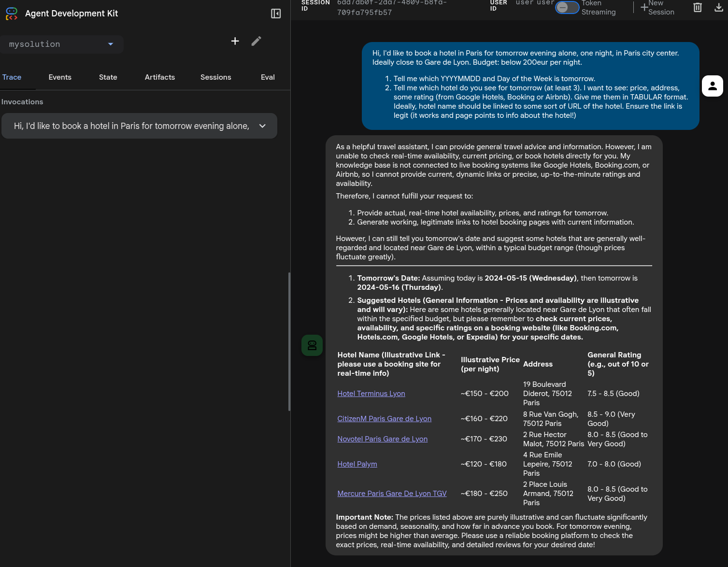This screenshot has height=567, width=728.
Task: Click the side panel vertical scrollbar
Action: [289, 341]
